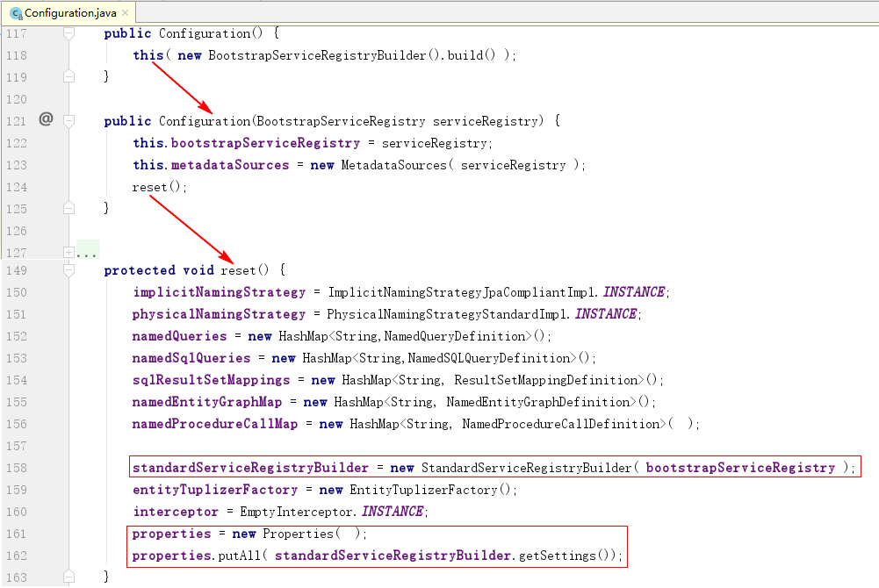Click the fold start arrow beside line 121

coord(68,120)
